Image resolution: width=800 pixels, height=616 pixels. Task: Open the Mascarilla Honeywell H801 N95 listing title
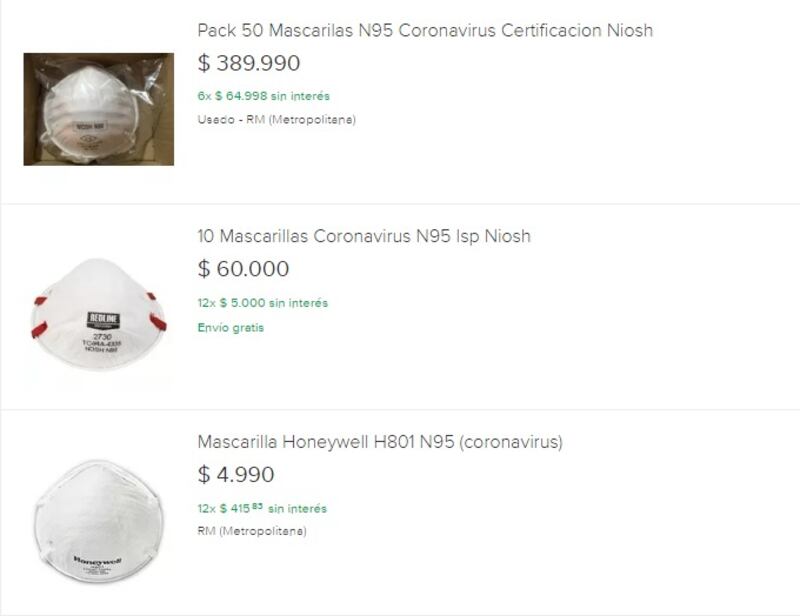tap(380, 441)
